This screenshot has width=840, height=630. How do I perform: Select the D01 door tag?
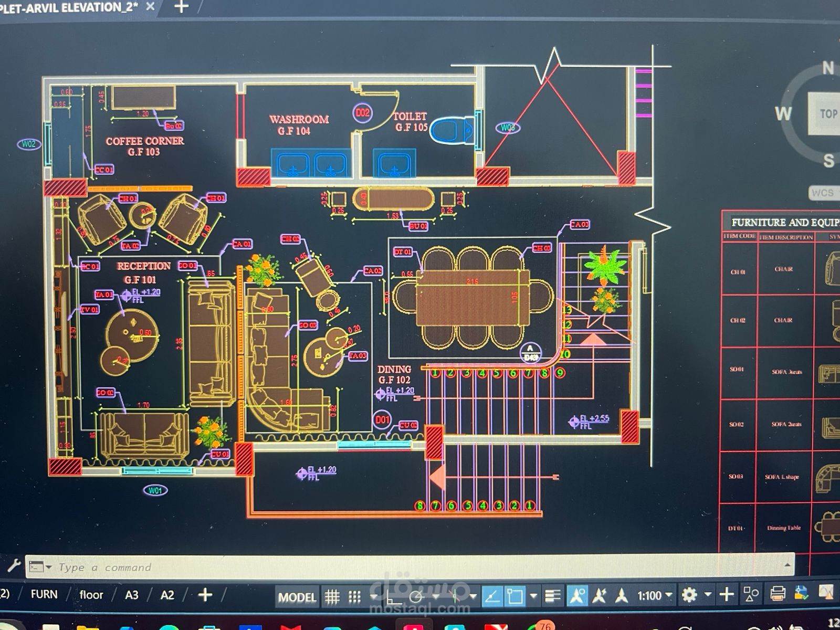[383, 420]
